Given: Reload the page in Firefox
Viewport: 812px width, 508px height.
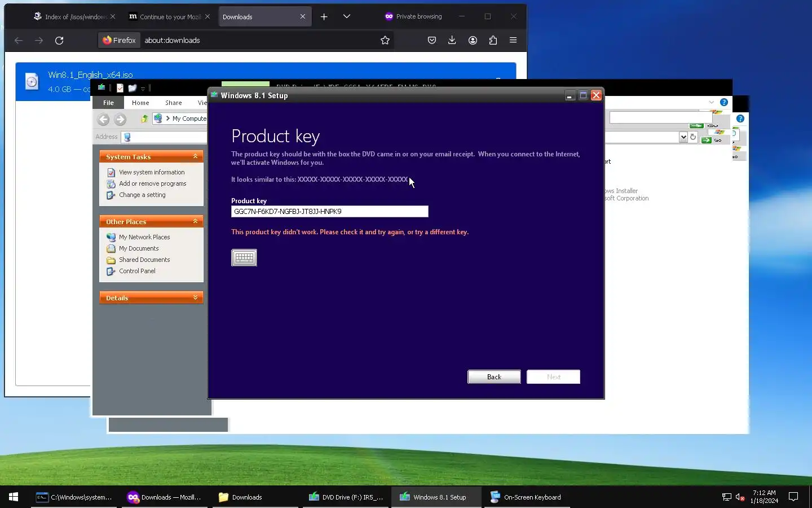Looking at the screenshot, I should 59,40.
